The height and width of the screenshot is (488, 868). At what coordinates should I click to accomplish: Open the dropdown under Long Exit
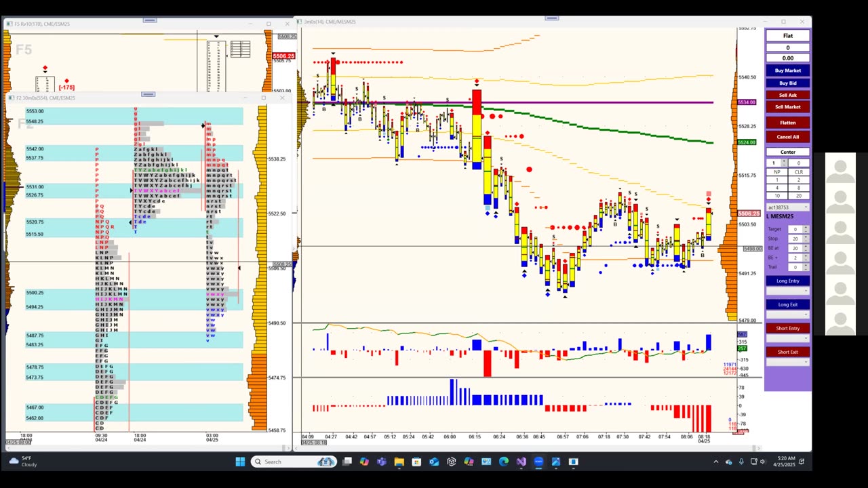tap(787, 314)
